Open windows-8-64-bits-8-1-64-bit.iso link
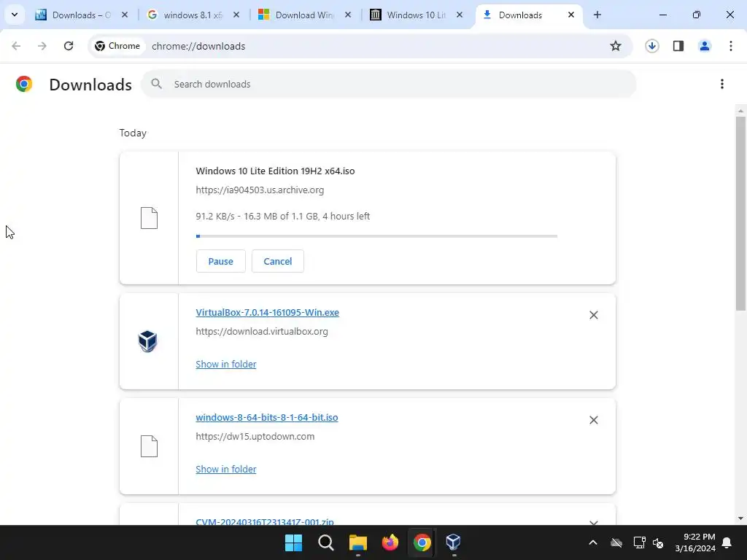The width and height of the screenshot is (747, 560). point(267,417)
